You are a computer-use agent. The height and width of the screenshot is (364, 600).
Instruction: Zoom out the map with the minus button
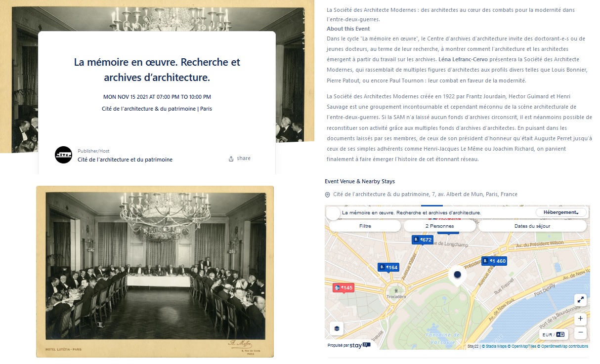click(581, 332)
